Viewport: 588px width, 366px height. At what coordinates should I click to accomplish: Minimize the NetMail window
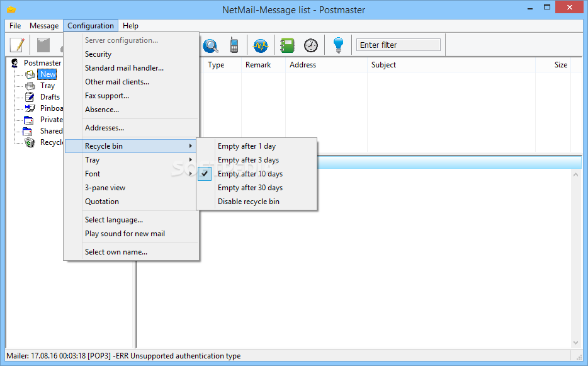point(530,8)
